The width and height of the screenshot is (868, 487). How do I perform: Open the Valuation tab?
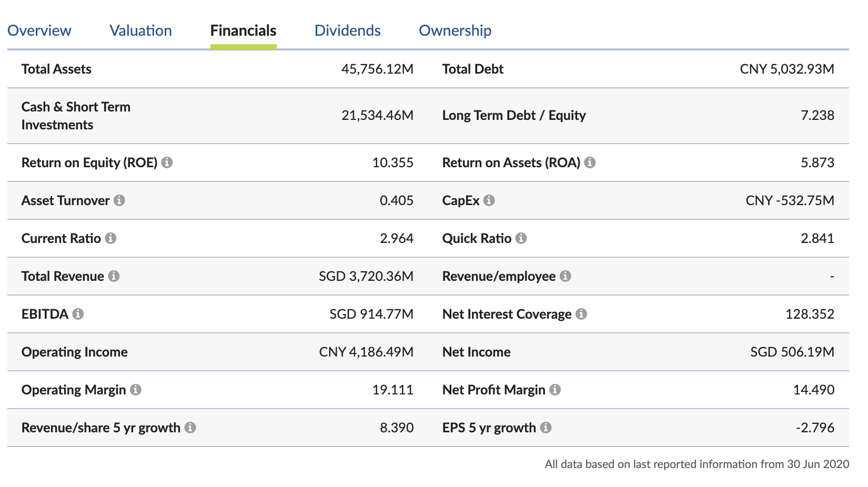pos(140,31)
